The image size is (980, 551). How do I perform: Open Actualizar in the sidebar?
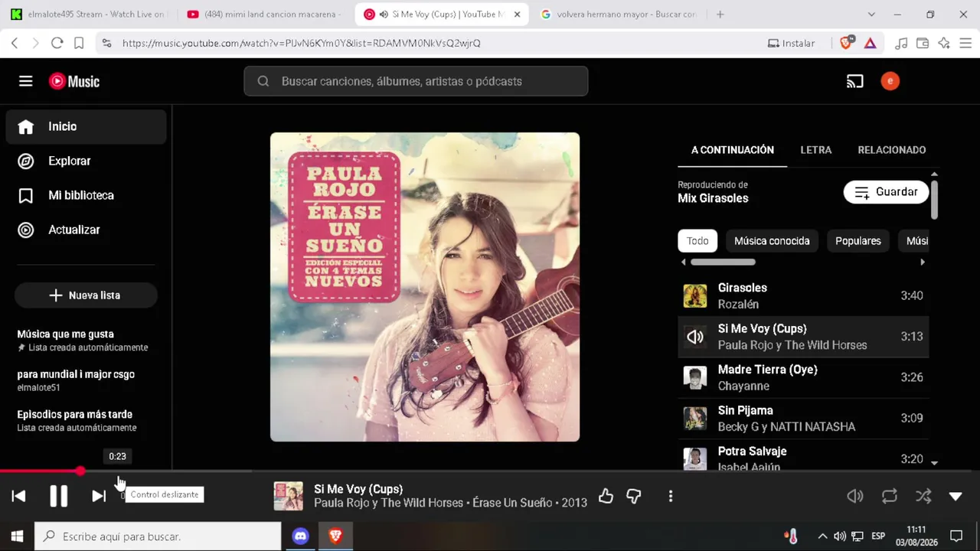click(x=86, y=230)
